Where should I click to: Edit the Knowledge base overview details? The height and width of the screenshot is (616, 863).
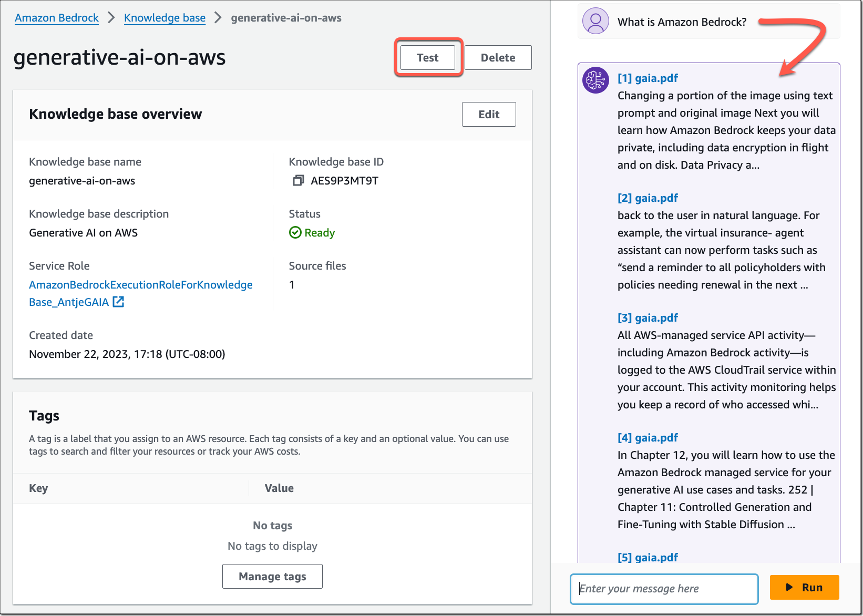pyautogui.click(x=488, y=114)
